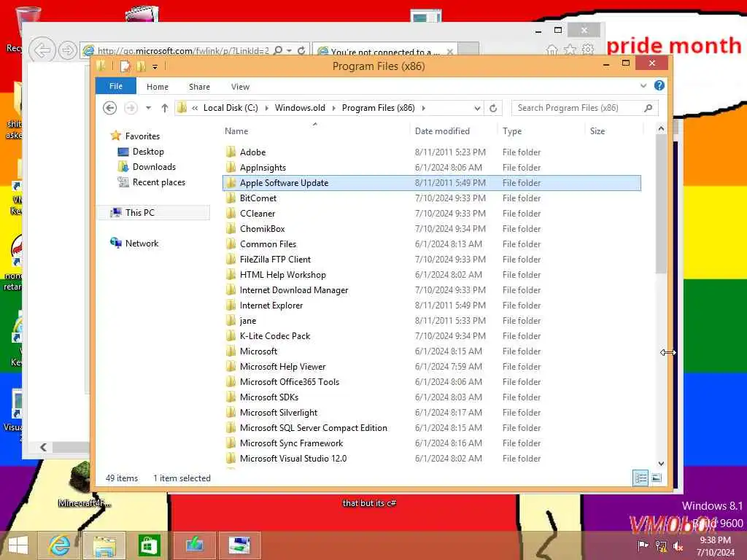The width and height of the screenshot is (747, 560).
Task: Select the Microsoft SDKs folder
Action: tap(268, 397)
